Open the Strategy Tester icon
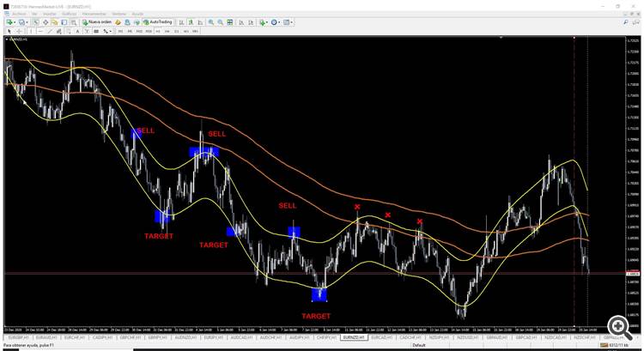644x351 pixels. pyautogui.click(x=74, y=22)
